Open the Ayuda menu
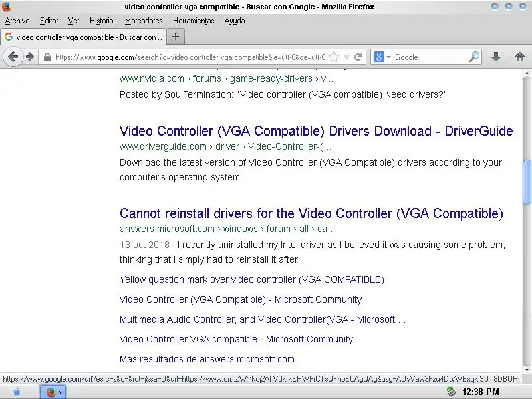532x399 pixels. tap(235, 21)
